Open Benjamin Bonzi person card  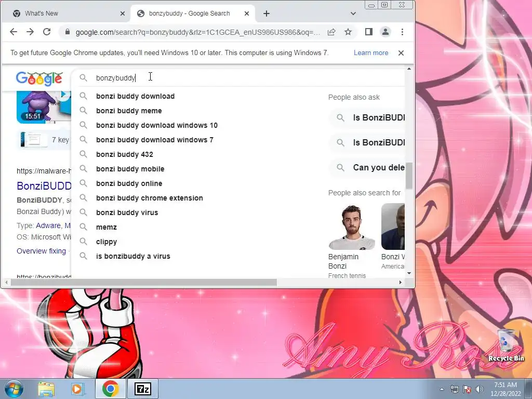click(352, 241)
